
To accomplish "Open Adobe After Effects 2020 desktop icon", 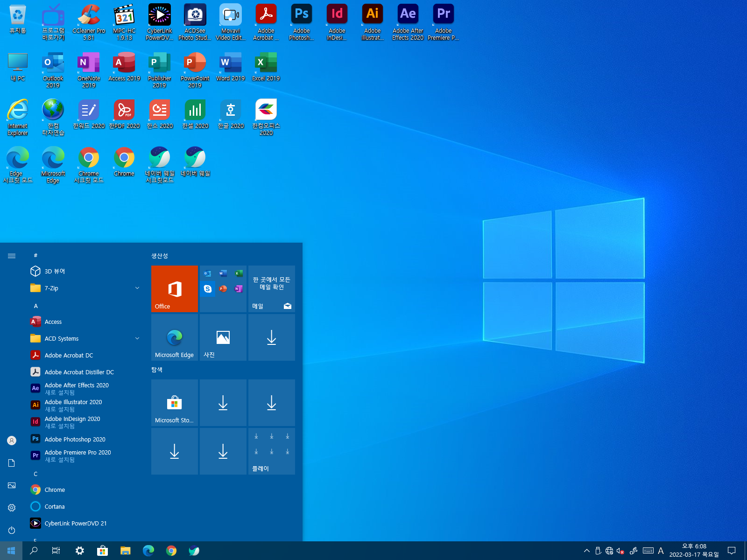I will point(408,22).
